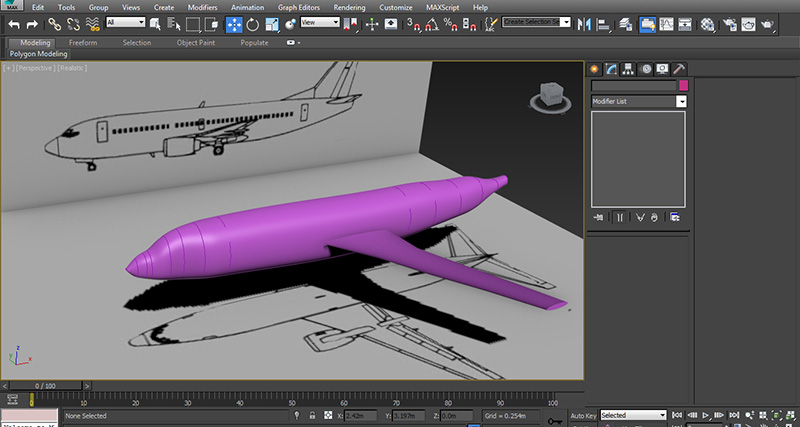The width and height of the screenshot is (800, 427).
Task: Click the Polygon Modeling button
Action: pos(38,54)
